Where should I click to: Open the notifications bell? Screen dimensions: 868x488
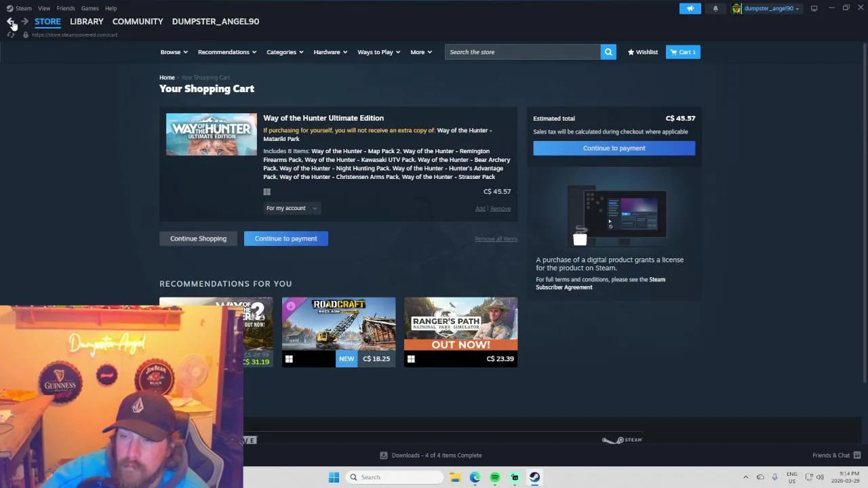pyautogui.click(x=715, y=8)
